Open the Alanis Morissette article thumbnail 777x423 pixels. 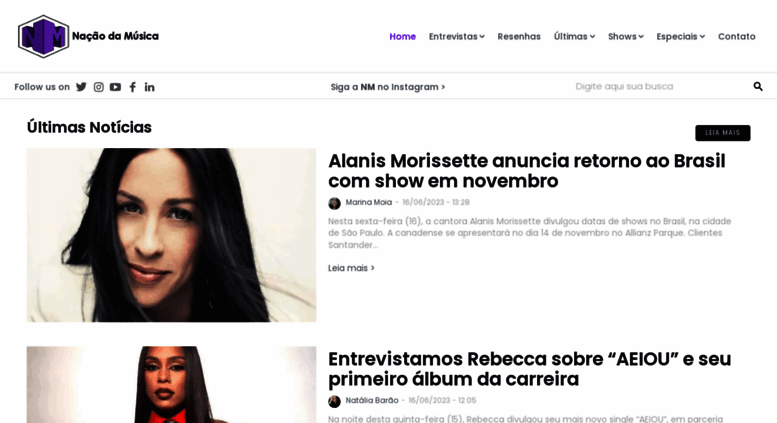click(x=171, y=235)
